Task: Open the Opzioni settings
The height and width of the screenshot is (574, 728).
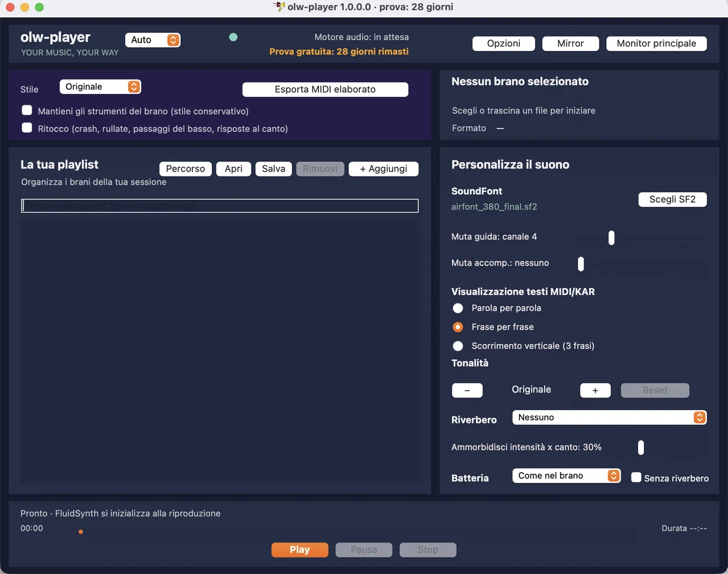Action: click(504, 44)
